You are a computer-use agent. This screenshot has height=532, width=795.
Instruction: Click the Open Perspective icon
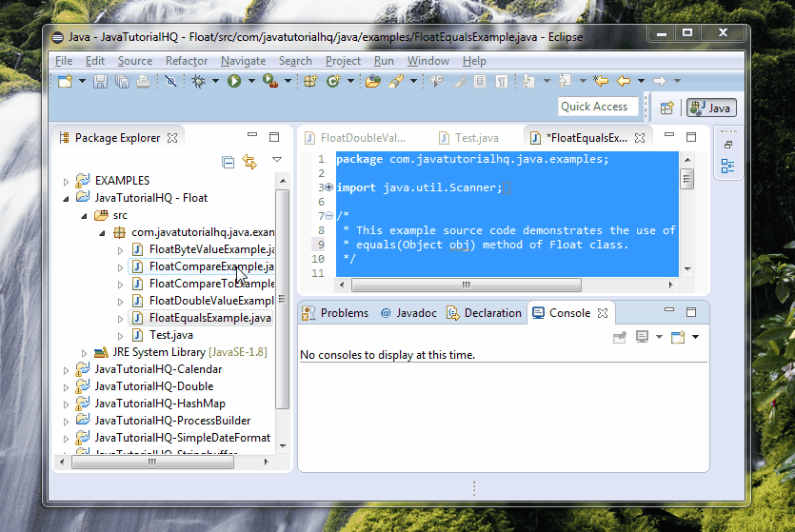click(667, 108)
